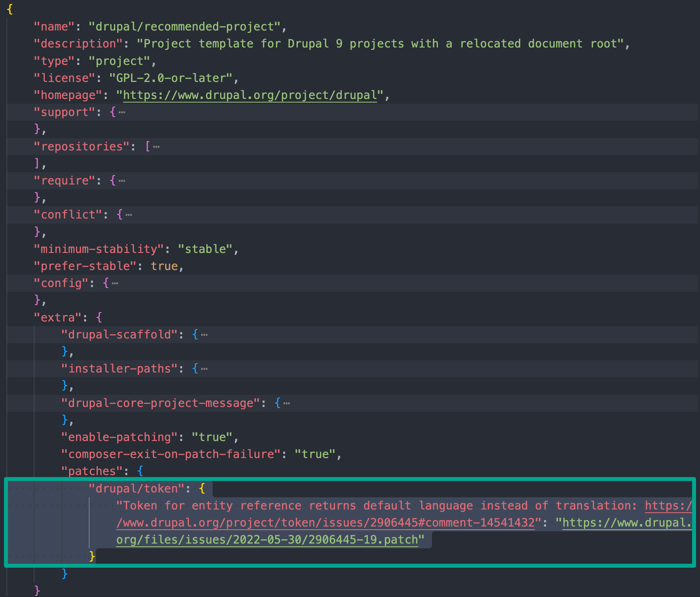The height and width of the screenshot is (597, 700).
Task: Expand the folded "drupal-scaffold" block ellipsis
Action: point(204,335)
